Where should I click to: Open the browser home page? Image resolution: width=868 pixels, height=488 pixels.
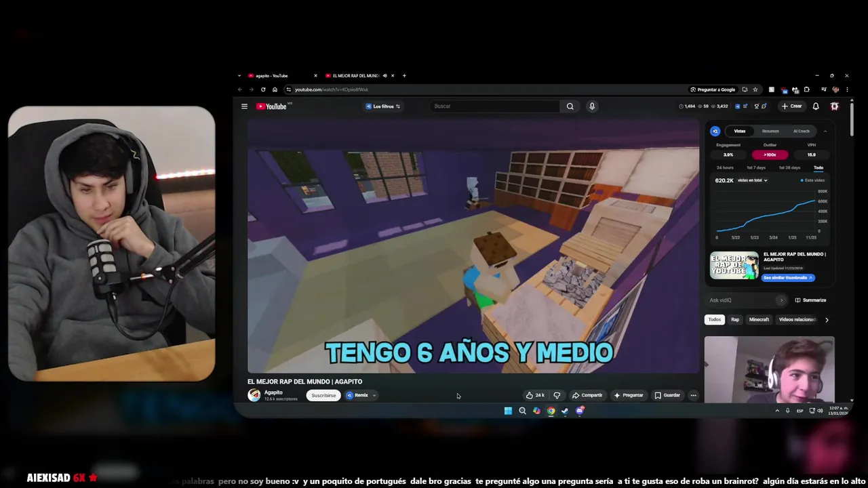tap(275, 89)
